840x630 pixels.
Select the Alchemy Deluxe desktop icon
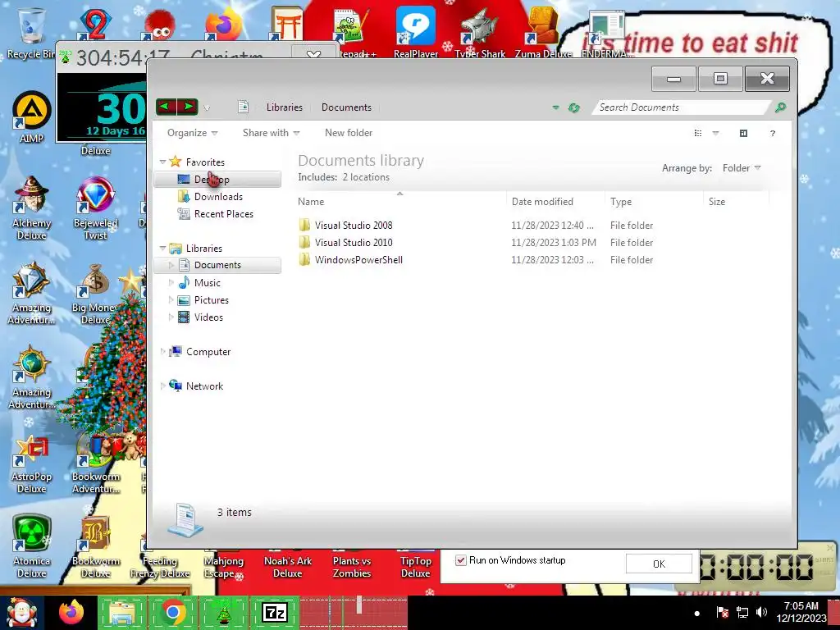(x=31, y=208)
